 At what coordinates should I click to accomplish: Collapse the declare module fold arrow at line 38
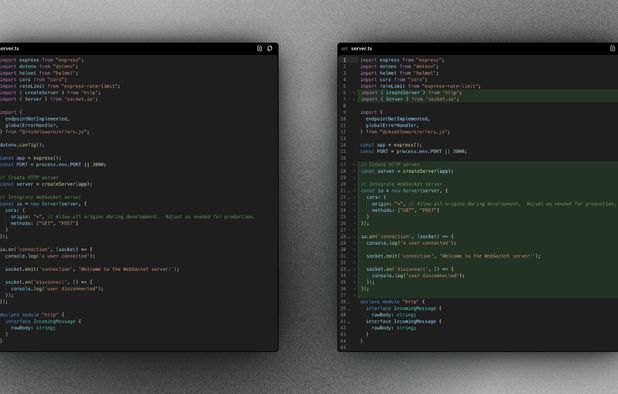[x=349, y=302]
